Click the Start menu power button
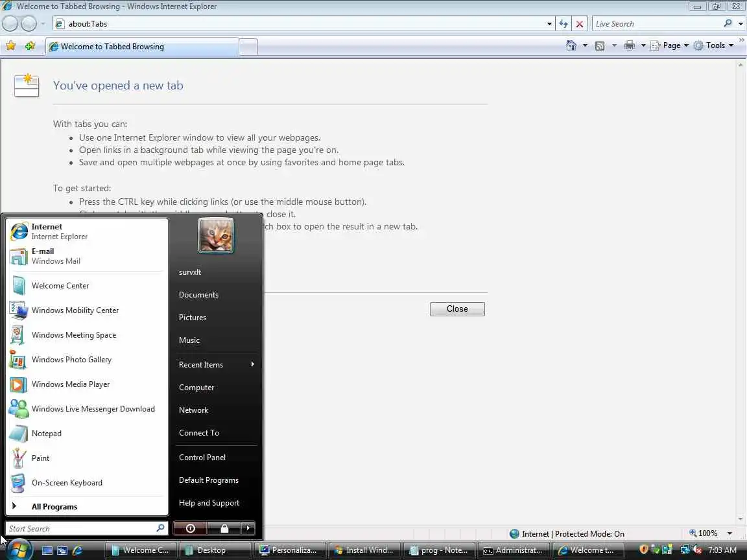 pos(190,528)
